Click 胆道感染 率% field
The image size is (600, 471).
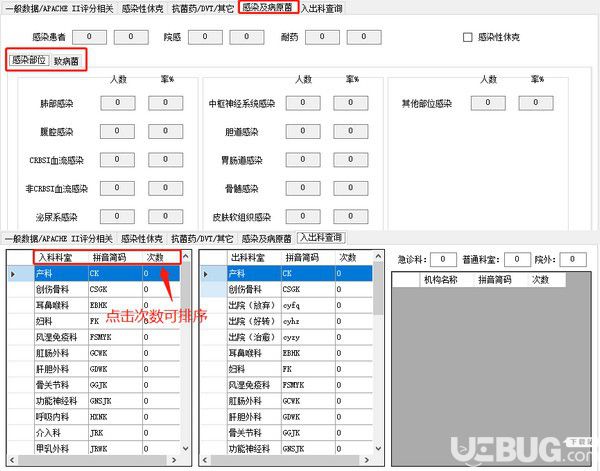point(351,131)
